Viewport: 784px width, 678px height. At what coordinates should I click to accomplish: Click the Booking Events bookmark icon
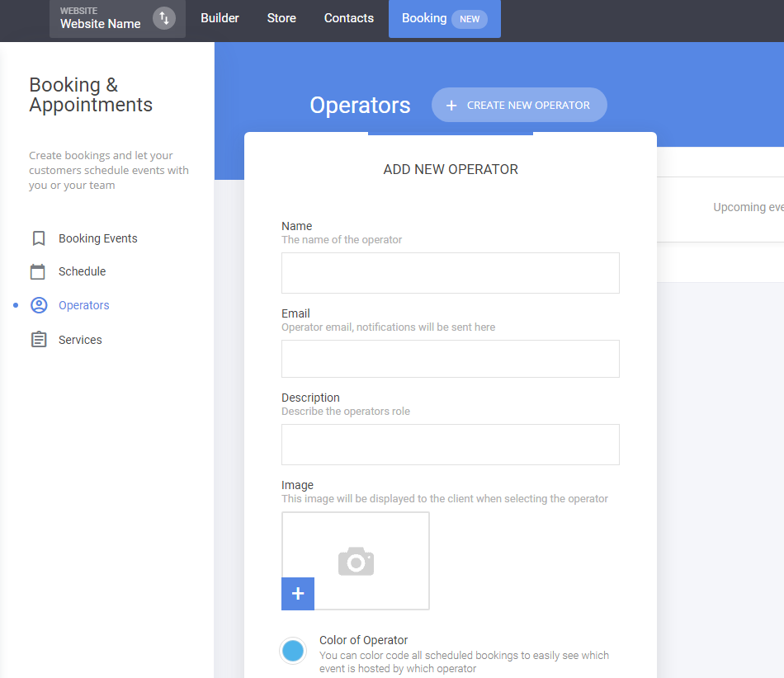coord(39,238)
